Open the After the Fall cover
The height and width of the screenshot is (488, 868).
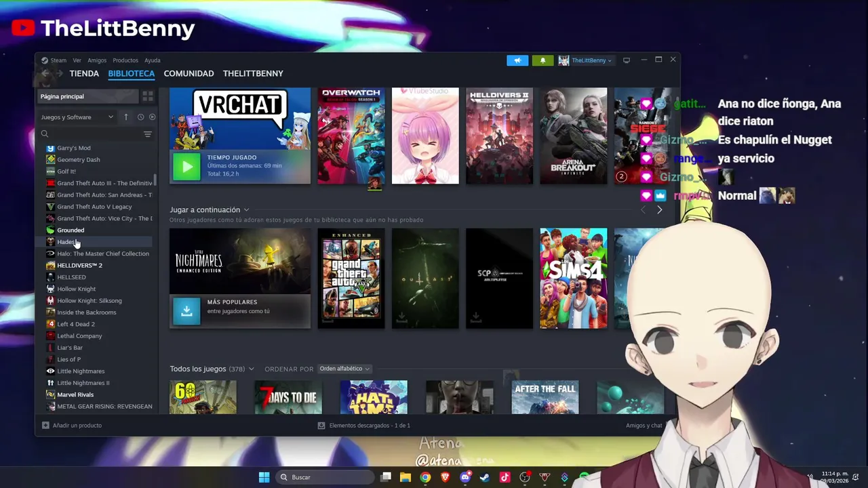(x=545, y=397)
